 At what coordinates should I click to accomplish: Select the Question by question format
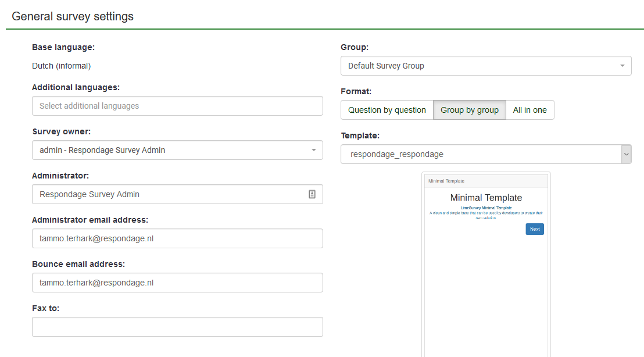(x=387, y=110)
